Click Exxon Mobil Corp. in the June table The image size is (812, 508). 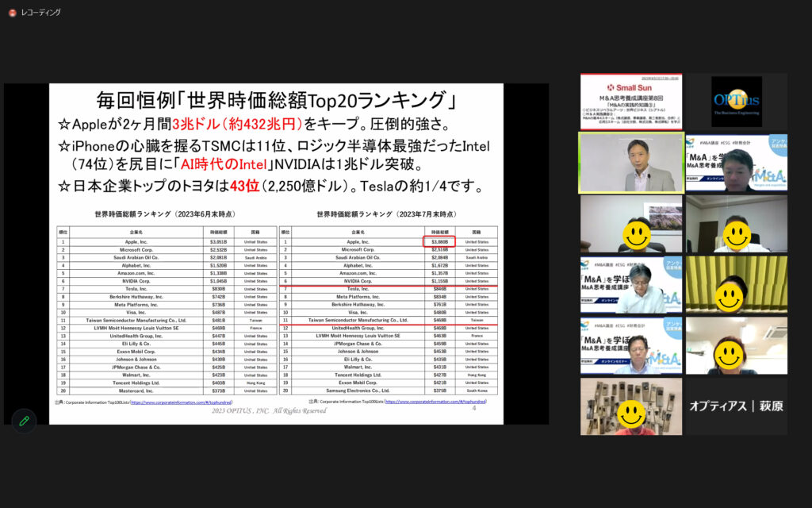point(136,352)
